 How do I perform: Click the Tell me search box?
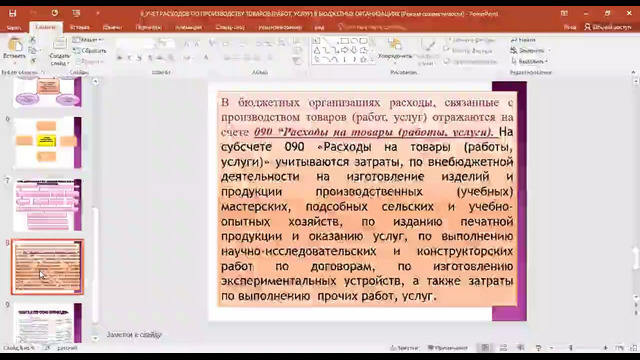pyautogui.click(x=372, y=27)
